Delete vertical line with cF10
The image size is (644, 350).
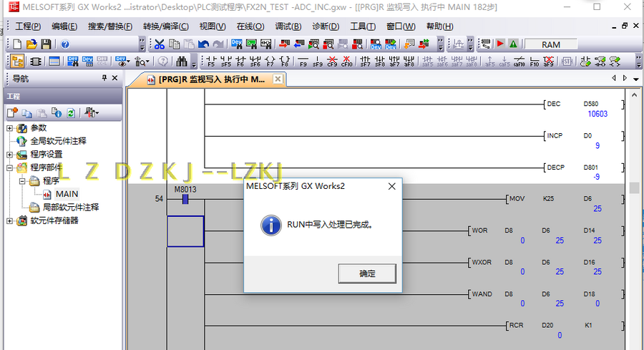[347, 62]
